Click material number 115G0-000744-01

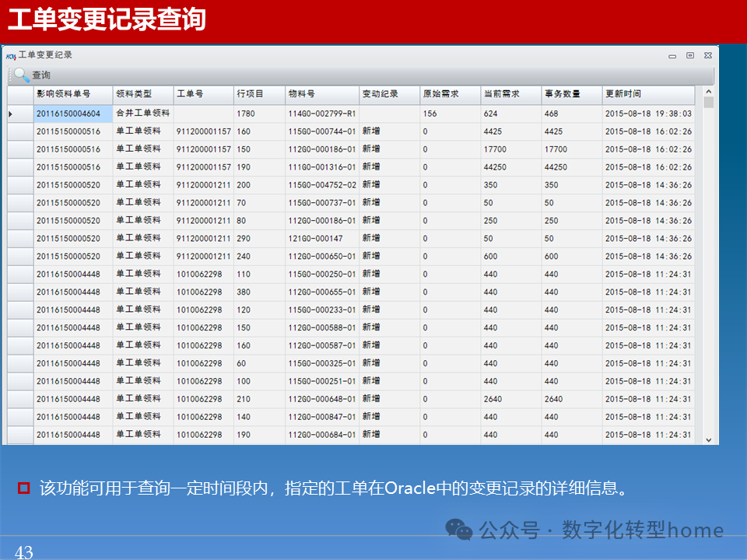coord(321,131)
